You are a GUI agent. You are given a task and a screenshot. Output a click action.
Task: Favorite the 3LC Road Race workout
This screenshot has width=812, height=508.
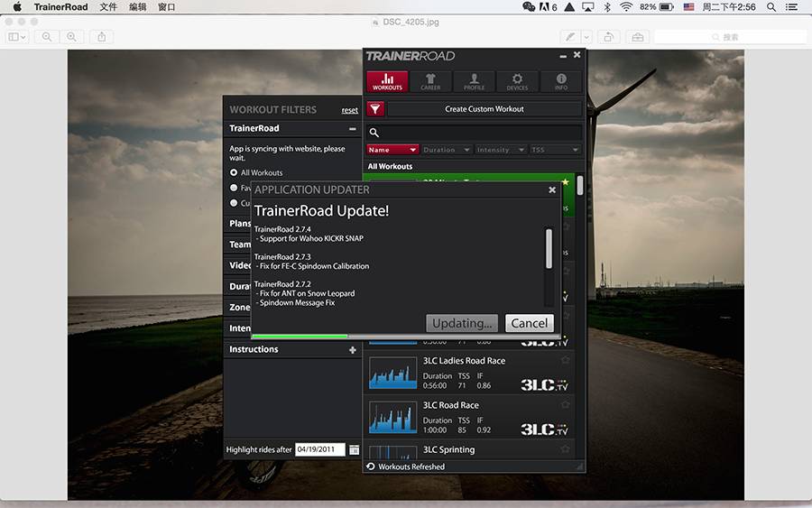565,404
